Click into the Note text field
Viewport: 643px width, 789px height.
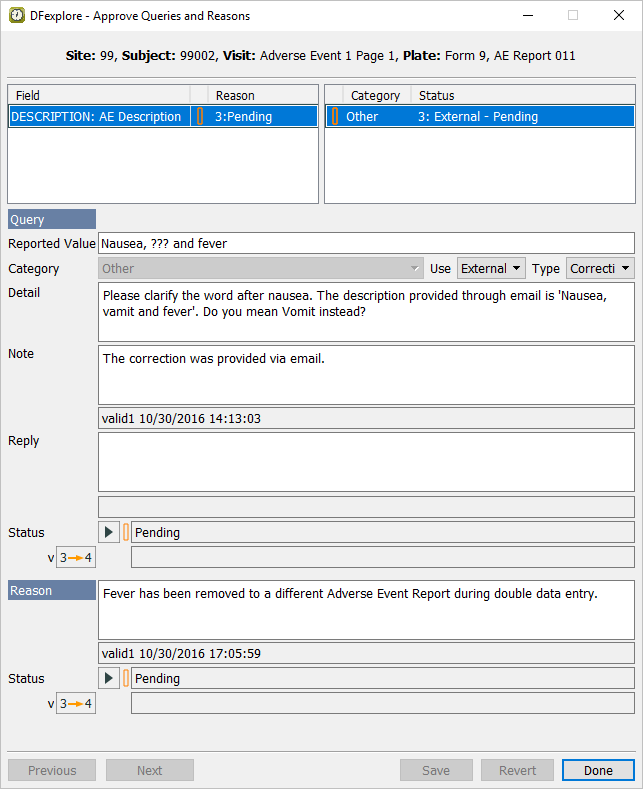pos(366,374)
